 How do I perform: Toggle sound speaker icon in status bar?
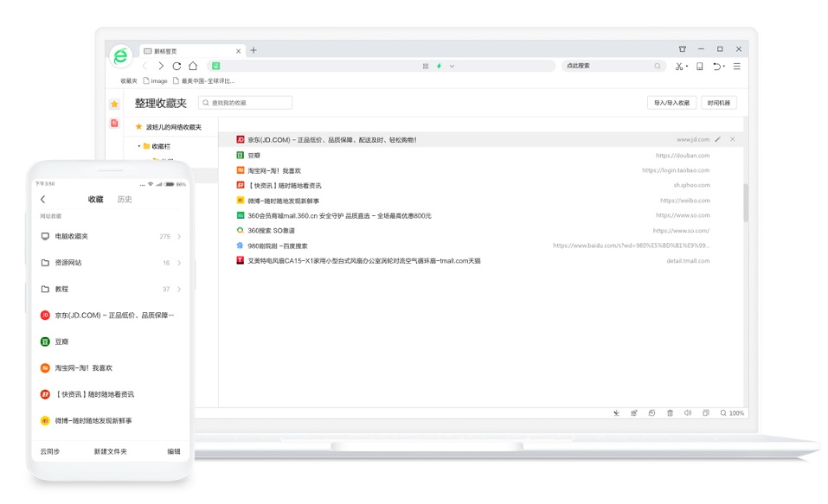click(x=688, y=413)
